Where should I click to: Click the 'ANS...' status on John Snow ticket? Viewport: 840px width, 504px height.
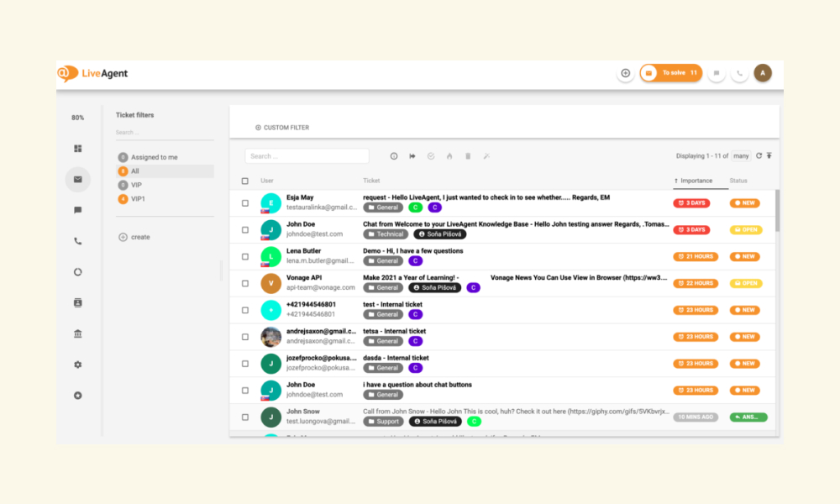coord(748,417)
